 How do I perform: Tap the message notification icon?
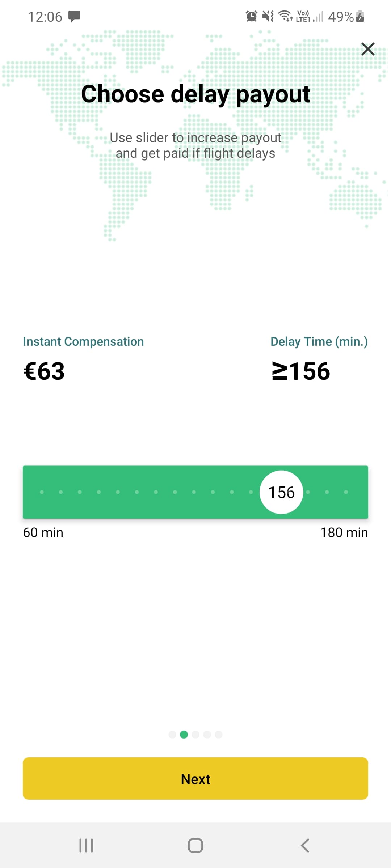74,16
